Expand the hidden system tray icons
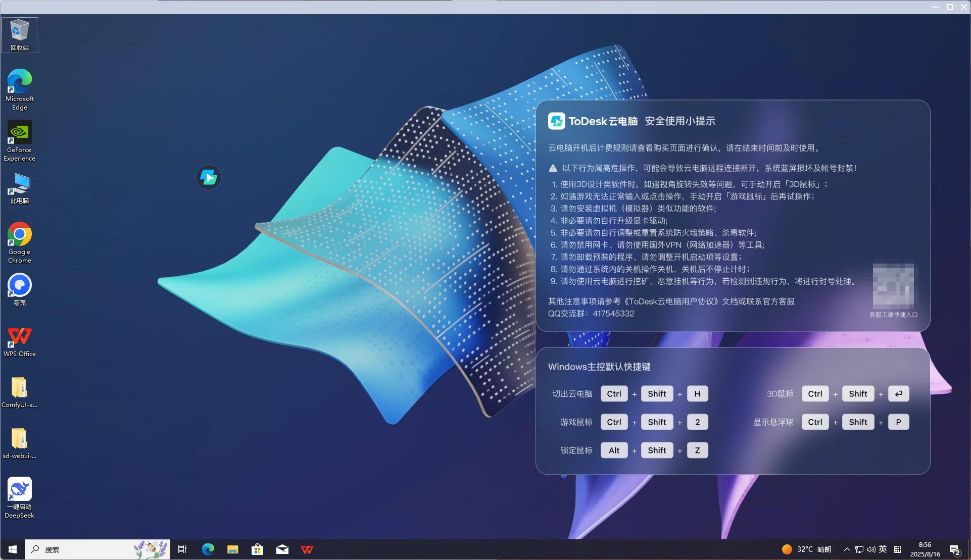The width and height of the screenshot is (971, 560). (x=847, y=549)
